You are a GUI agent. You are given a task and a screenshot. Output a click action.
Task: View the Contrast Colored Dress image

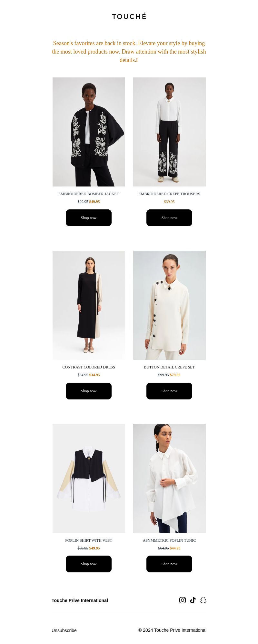(x=89, y=305)
